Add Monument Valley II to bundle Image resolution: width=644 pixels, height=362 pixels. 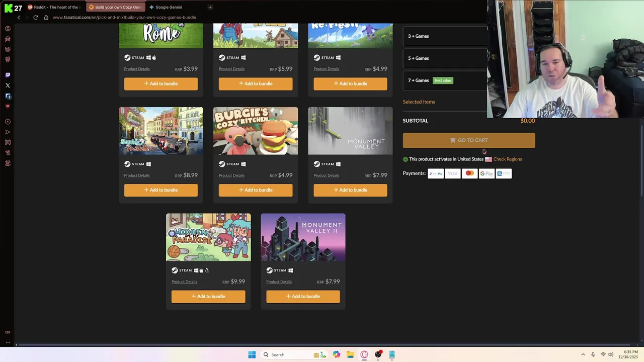coord(303,296)
